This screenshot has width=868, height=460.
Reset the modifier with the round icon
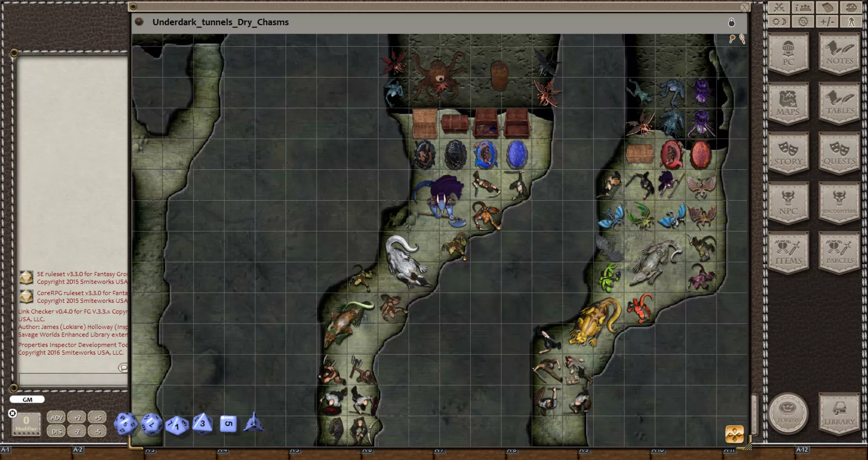tap(13, 413)
